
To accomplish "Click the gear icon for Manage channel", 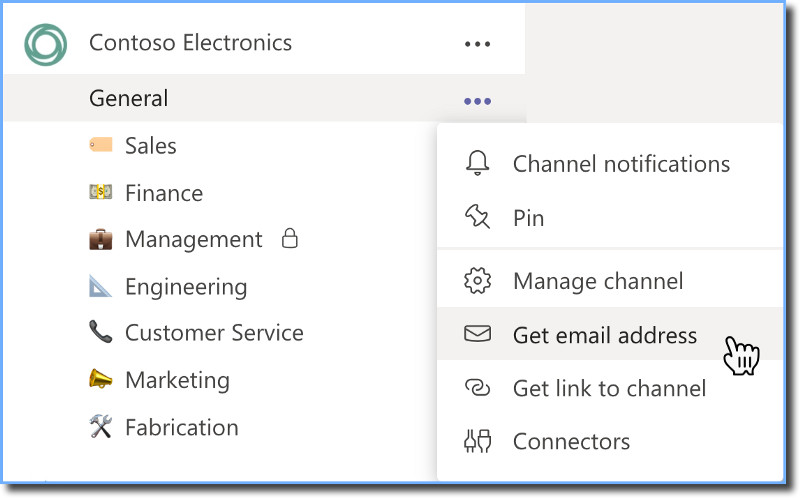I will point(478,281).
